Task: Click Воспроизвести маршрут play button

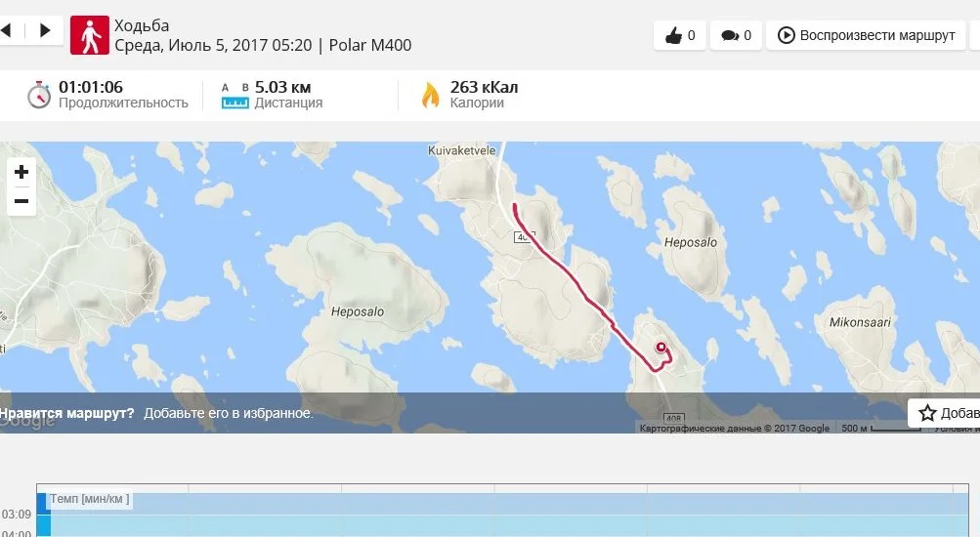Action: (x=866, y=35)
